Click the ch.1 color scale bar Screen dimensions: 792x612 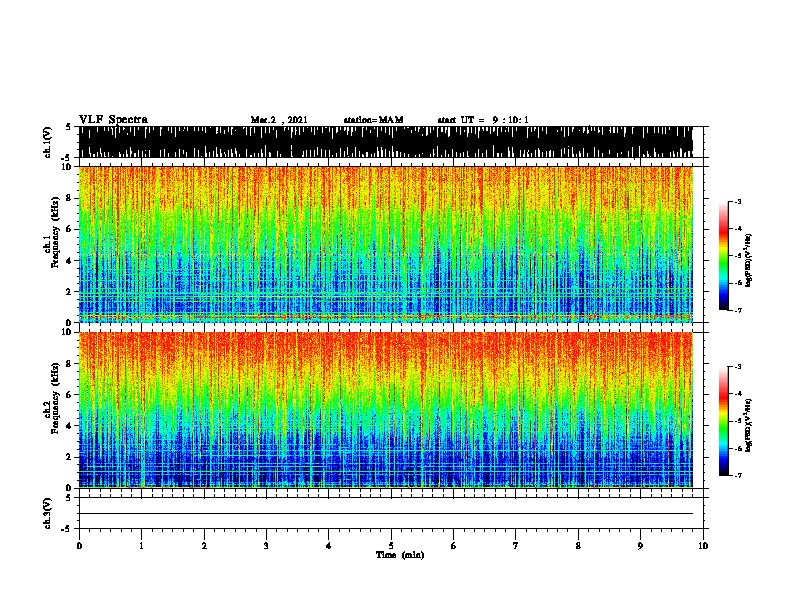click(723, 256)
